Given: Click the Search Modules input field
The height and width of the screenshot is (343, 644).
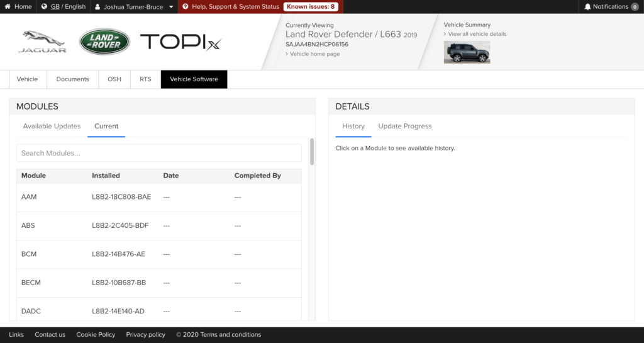Looking at the screenshot, I should [x=158, y=153].
